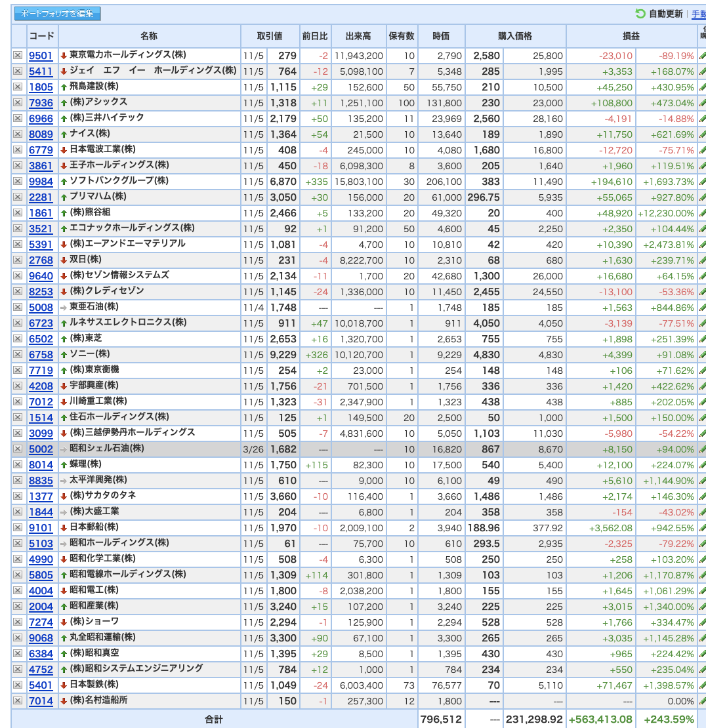Edit the 東京電力 entry with its pencil icon
Viewport: 706px width, 728px height.
(x=702, y=56)
